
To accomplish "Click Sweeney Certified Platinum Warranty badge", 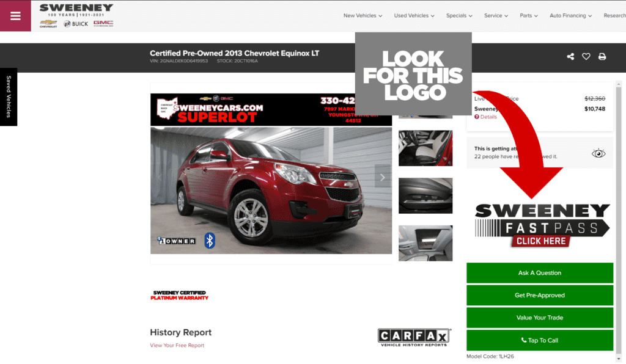I will click(179, 295).
